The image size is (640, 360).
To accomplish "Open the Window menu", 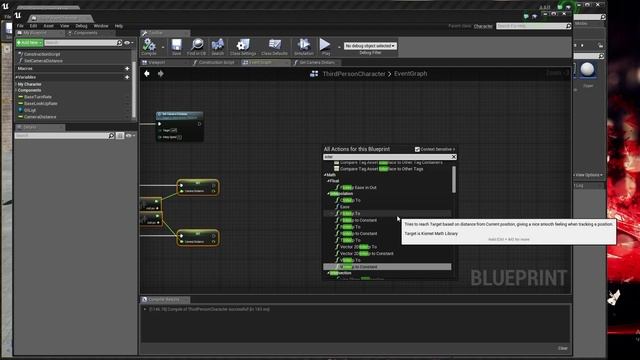I will tap(101, 26).
